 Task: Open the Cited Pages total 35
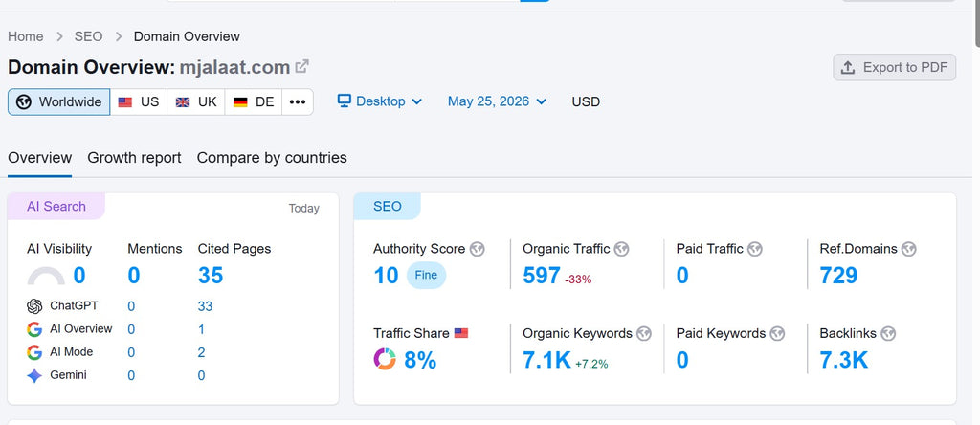211,276
